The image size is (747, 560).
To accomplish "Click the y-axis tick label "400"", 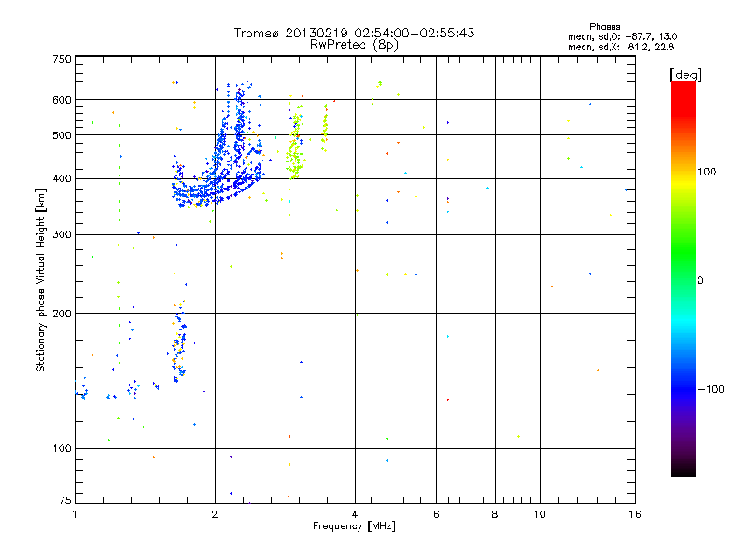I will click(62, 179).
